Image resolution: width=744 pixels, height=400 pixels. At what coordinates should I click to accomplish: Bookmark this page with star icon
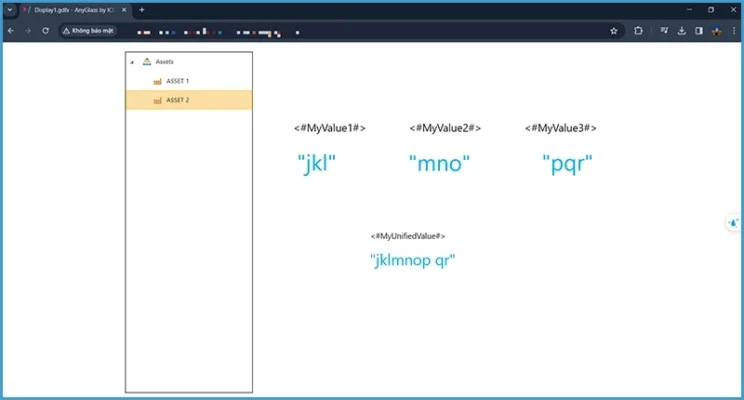[614, 30]
